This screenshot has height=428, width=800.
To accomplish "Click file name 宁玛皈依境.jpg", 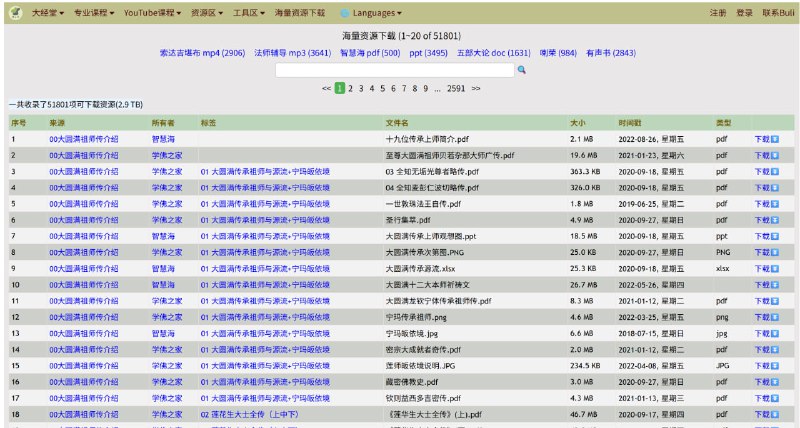I will [412, 334].
